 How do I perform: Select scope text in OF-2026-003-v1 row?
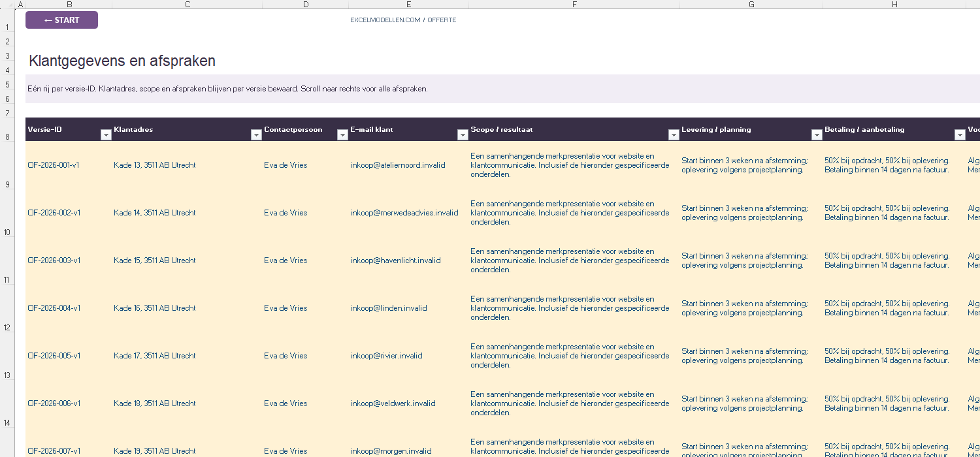(570, 260)
